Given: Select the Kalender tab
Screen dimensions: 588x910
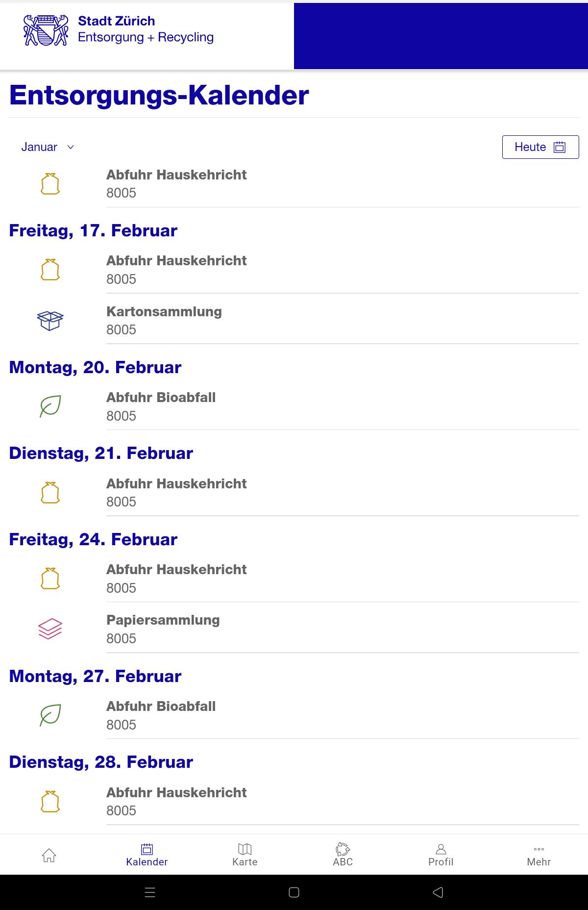Looking at the screenshot, I should pyautogui.click(x=147, y=855).
